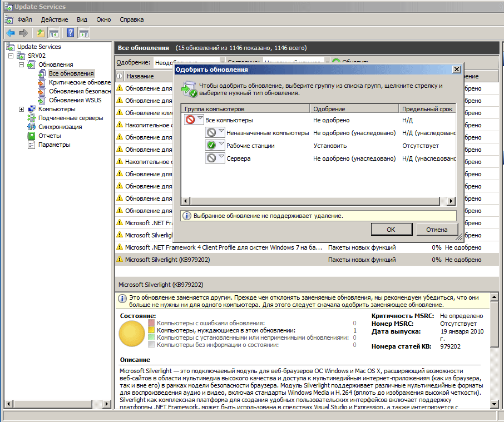Screen dimensions: 504x422
Task: Click the Up one level folder icon
Action: 41,33
